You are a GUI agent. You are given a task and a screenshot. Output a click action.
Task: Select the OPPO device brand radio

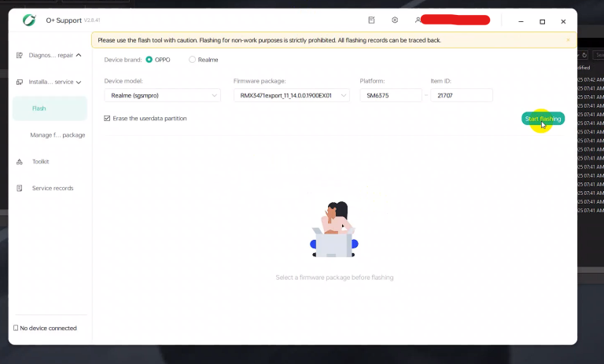tap(149, 60)
